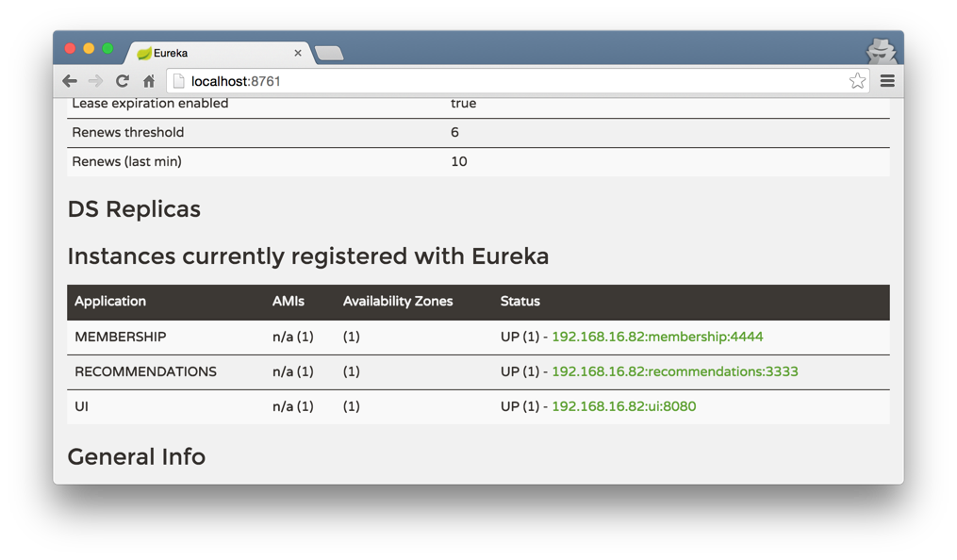The image size is (957, 560).
Task: Open the Chrome hamburger menu
Action: [887, 80]
